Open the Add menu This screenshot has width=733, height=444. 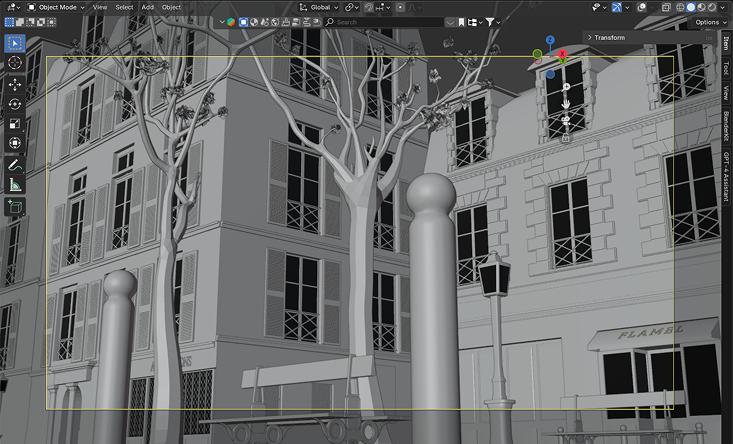coord(147,7)
